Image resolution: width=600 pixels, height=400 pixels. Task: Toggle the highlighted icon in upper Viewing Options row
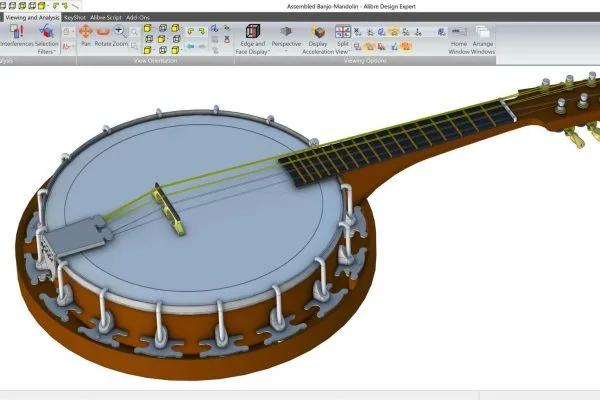pos(394,32)
